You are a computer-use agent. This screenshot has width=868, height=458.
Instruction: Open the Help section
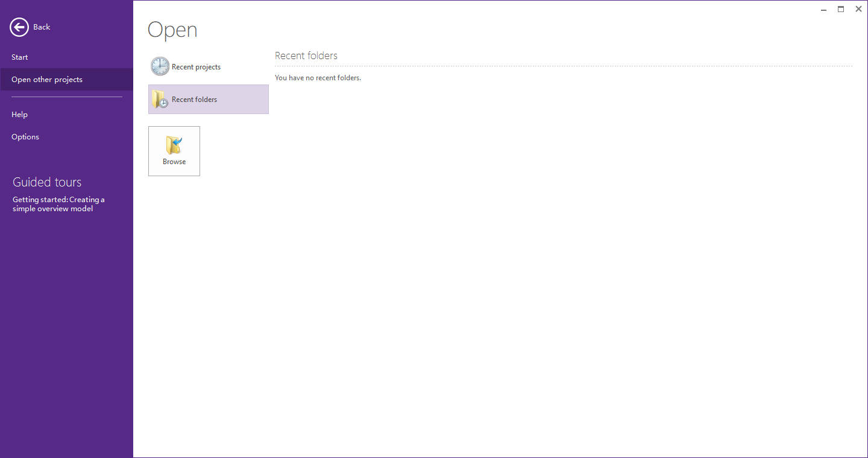[x=19, y=115]
